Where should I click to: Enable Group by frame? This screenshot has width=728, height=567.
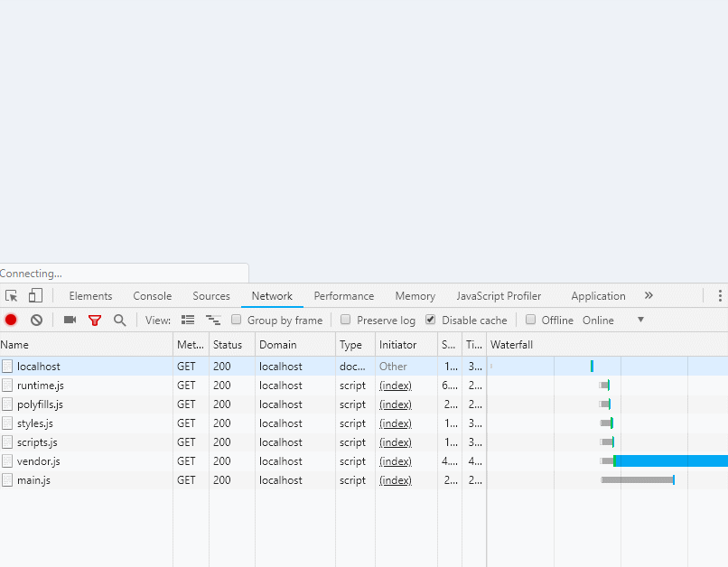coord(238,320)
